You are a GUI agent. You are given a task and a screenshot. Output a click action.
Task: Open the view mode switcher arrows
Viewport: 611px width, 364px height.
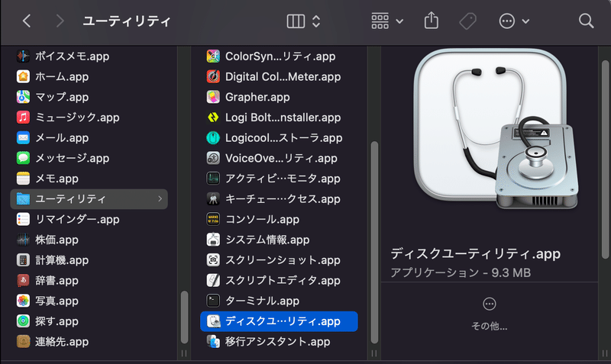click(x=316, y=21)
